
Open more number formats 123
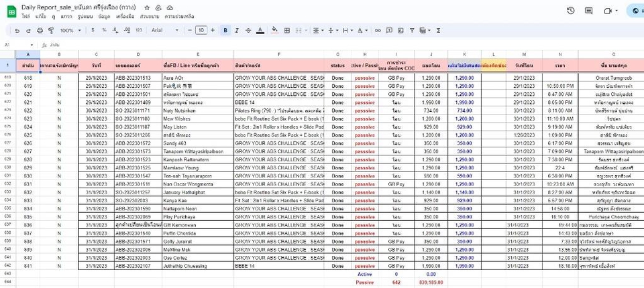click(139, 30)
